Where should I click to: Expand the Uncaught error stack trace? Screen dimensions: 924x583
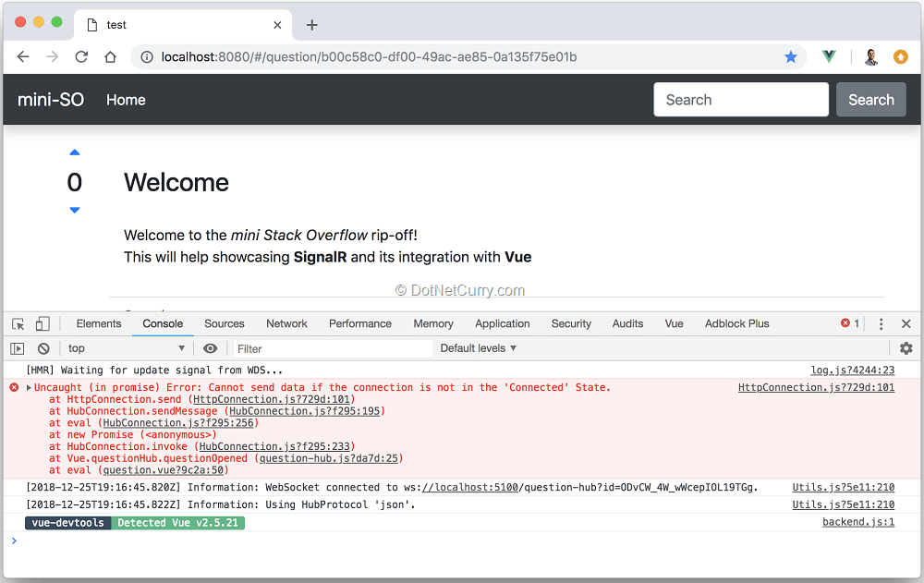pos(29,387)
